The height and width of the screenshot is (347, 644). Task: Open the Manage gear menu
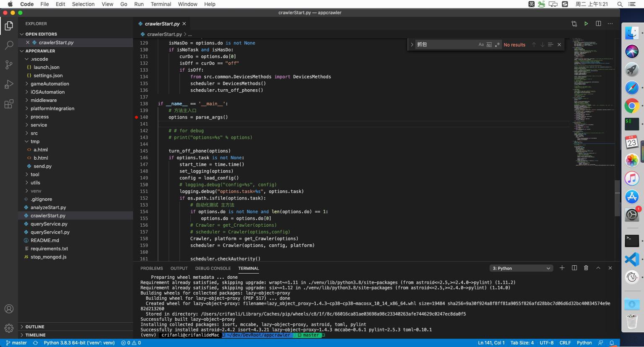[x=9, y=328]
